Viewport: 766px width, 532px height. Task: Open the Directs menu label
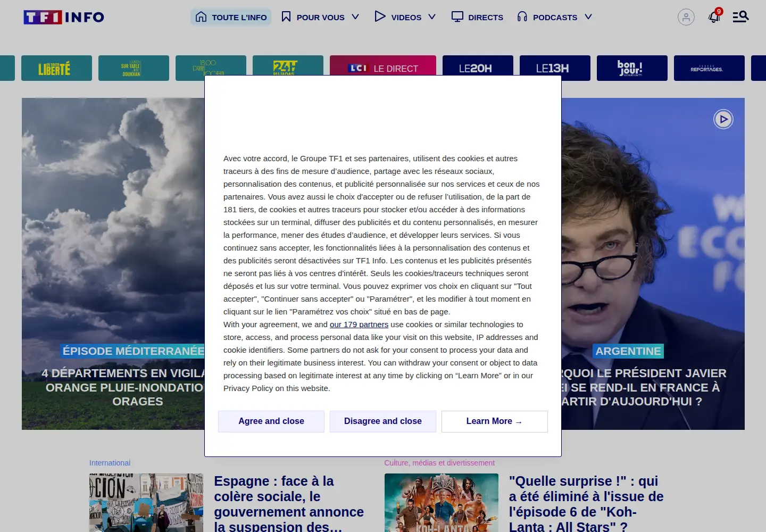(x=486, y=18)
